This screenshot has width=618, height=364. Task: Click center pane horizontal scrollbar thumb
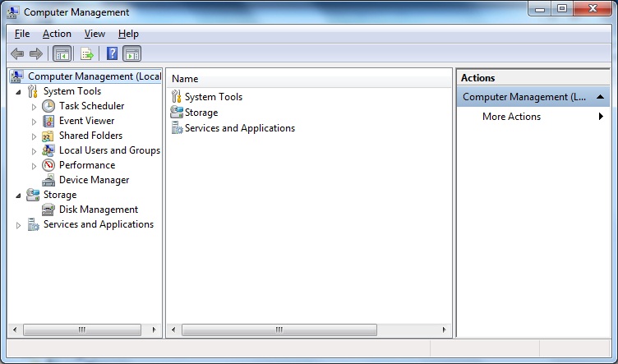click(x=279, y=329)
